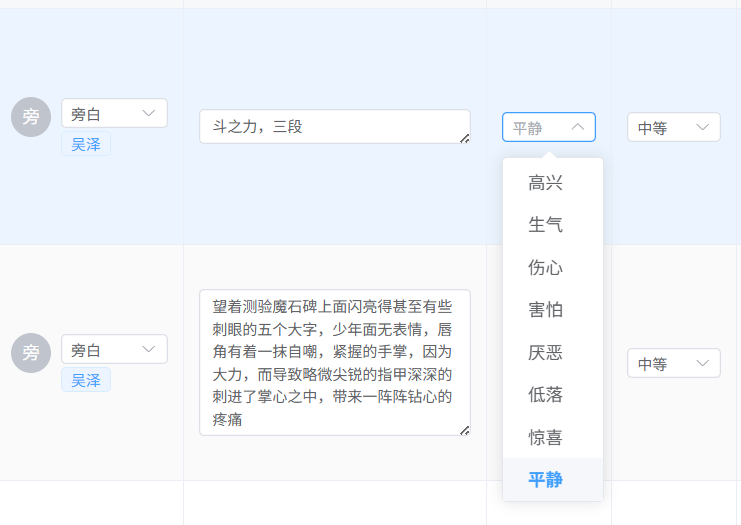Open the 中等 dropdown in the highlighted row

(x=673, y=127)
